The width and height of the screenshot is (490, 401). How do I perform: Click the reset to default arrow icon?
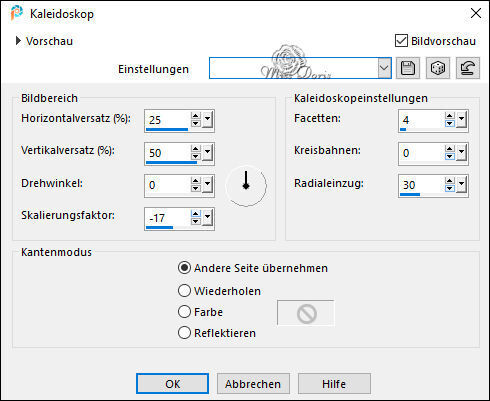click(x=468, y=68)
